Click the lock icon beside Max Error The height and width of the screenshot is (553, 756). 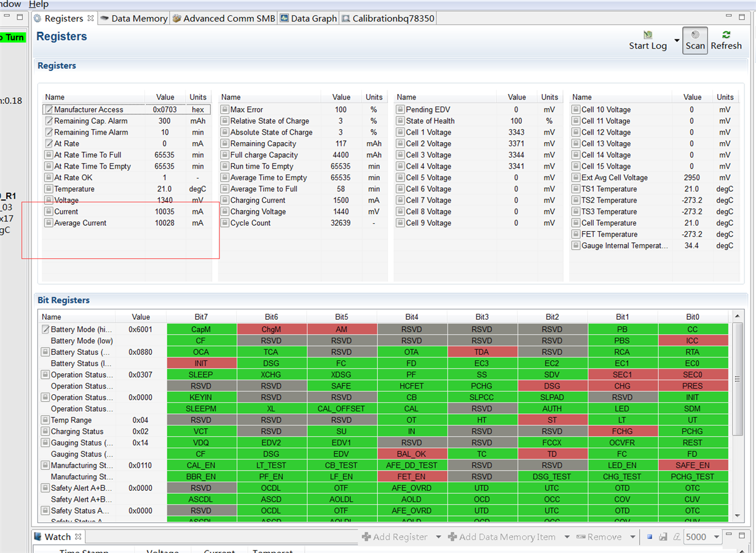point(225,109)
